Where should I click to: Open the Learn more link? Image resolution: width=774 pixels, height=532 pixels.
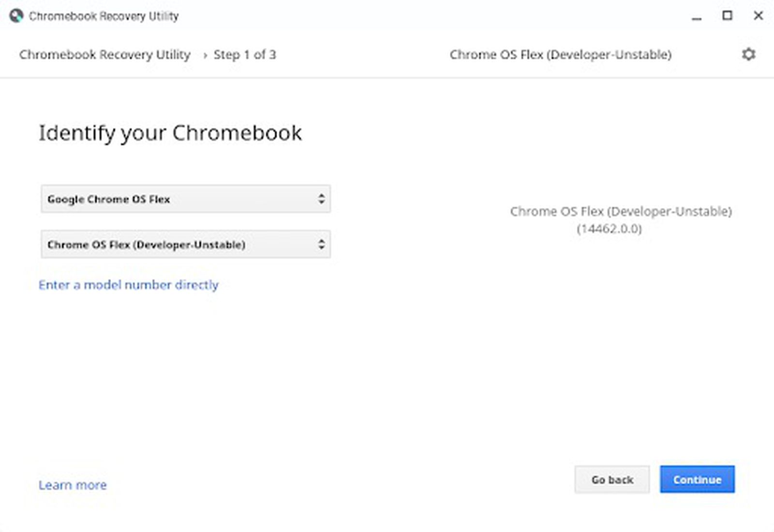(73, 485)
